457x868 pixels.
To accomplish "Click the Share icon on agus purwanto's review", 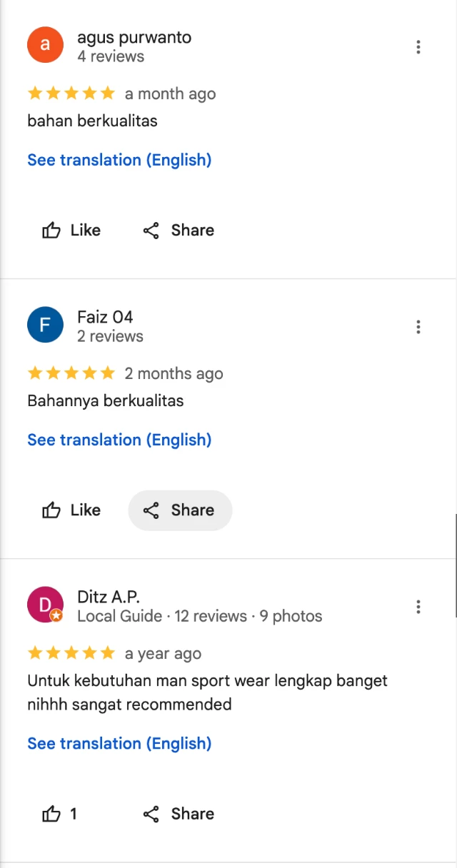I will 151,230.
